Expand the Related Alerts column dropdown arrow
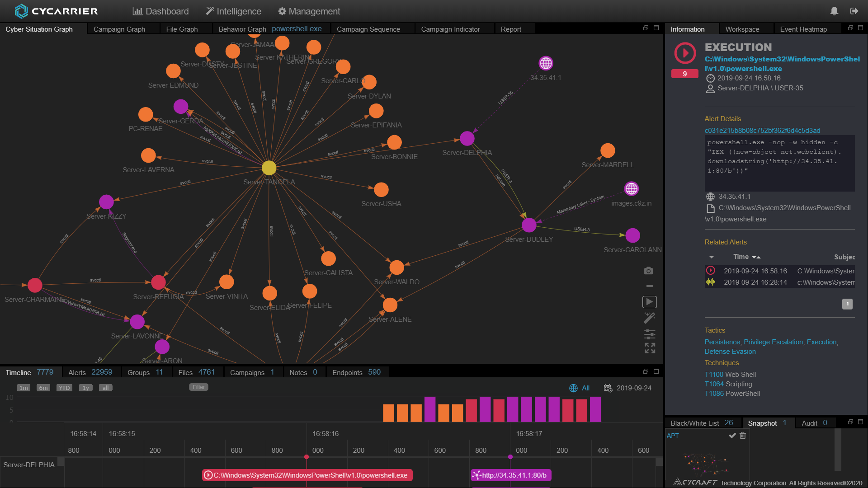The height and width of the screenshot is (488, 868). pyautogui.click(x=712, y=257)
